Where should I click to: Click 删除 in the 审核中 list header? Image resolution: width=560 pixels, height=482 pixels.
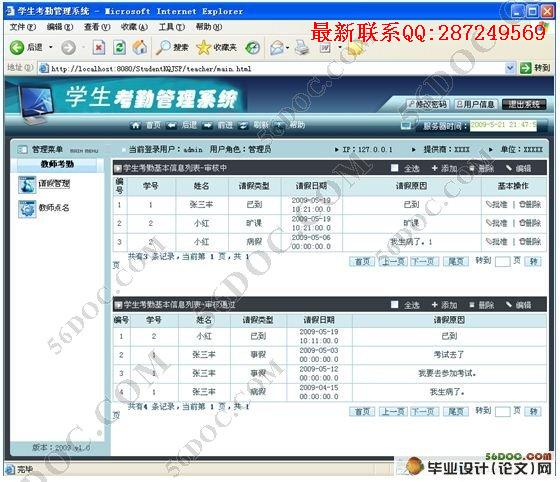click(x=481, y=169)
